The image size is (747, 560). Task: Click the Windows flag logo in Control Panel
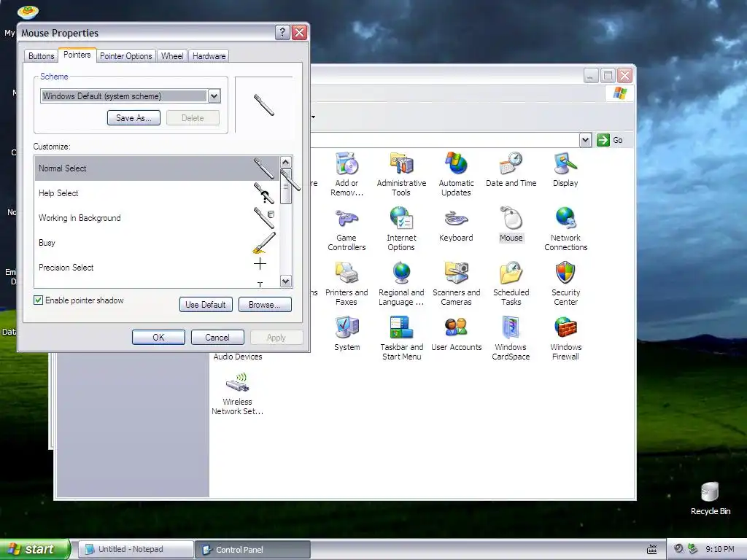pos(620,93)
